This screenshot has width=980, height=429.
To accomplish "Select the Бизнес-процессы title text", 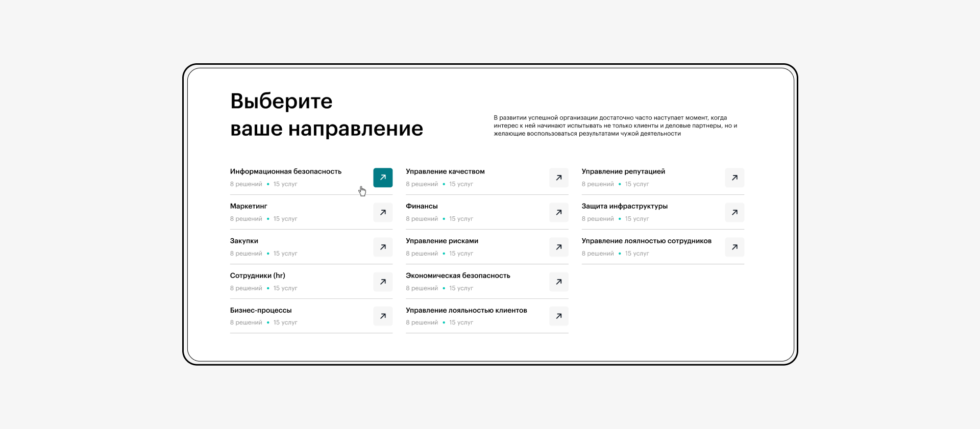I will 261,310.
